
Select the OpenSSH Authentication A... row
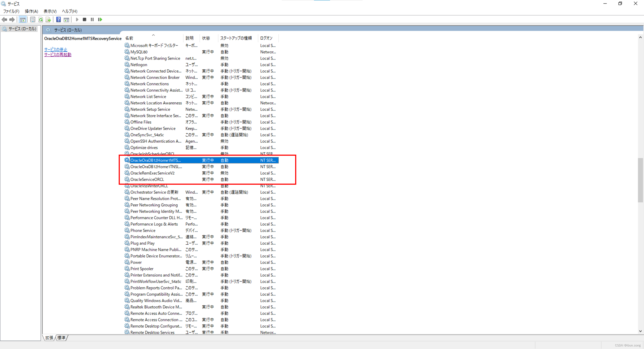[201, 141]
